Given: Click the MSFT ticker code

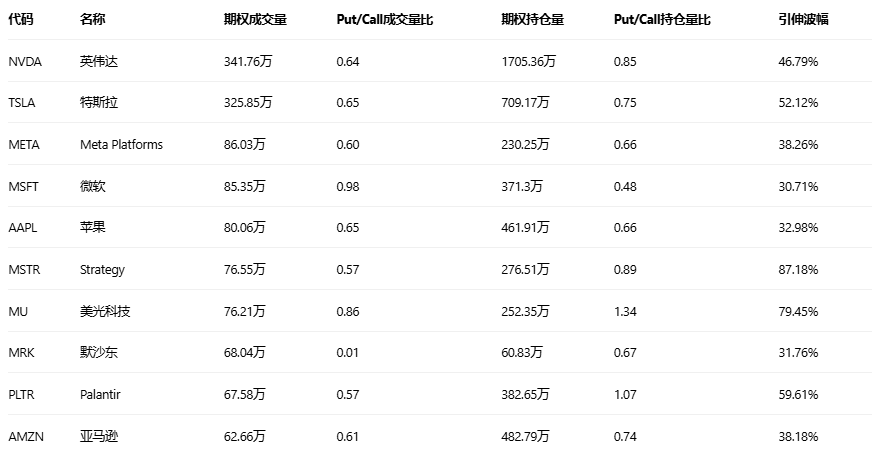Looking at the screenshot, I should pyautogui.click(x=24, y=186).
